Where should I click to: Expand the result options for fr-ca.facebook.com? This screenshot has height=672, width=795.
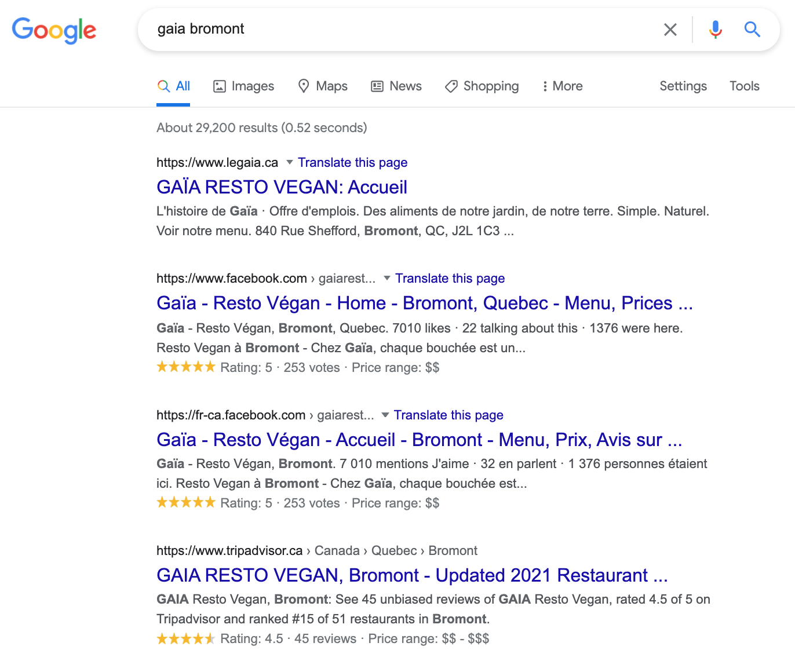point(384,415)
